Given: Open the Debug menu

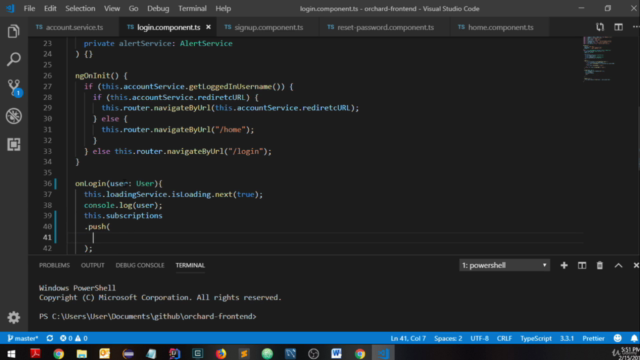Looking at the screenshot, I should click(158, 9).
